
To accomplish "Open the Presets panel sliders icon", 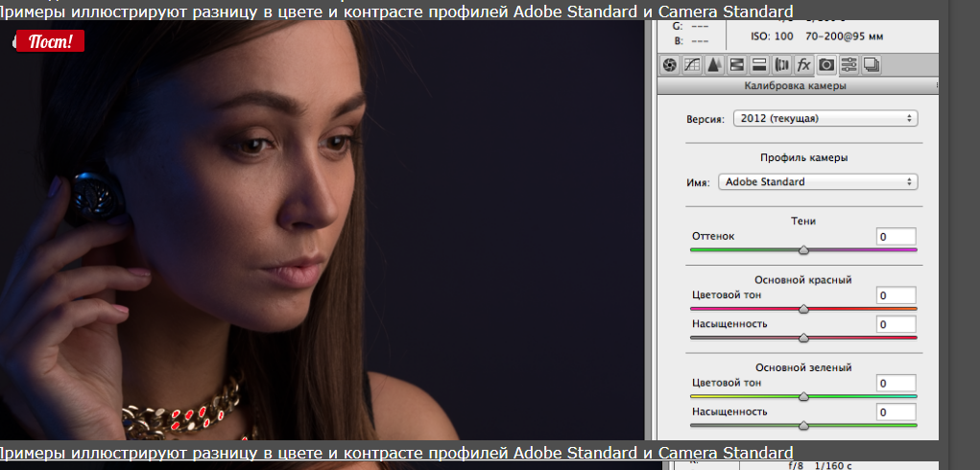I will [849, 65].
